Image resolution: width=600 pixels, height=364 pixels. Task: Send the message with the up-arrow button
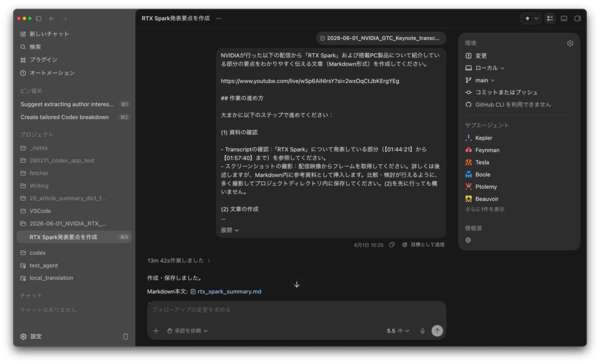click(437, 331)
